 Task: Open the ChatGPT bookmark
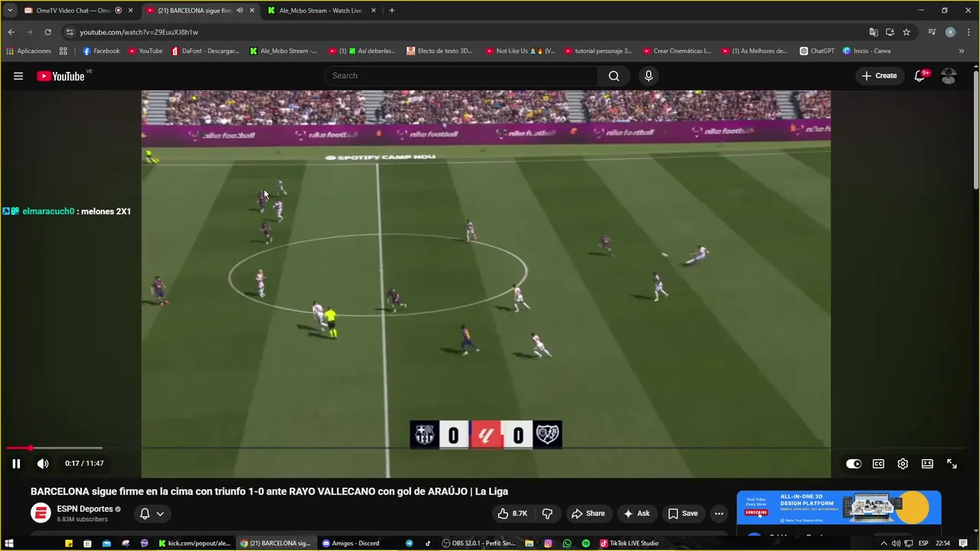click(x=817, y=51)
